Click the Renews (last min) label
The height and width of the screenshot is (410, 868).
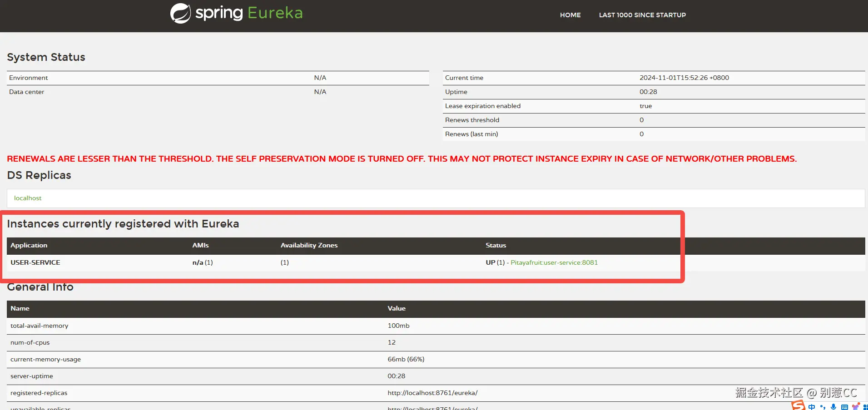[471, 134]
